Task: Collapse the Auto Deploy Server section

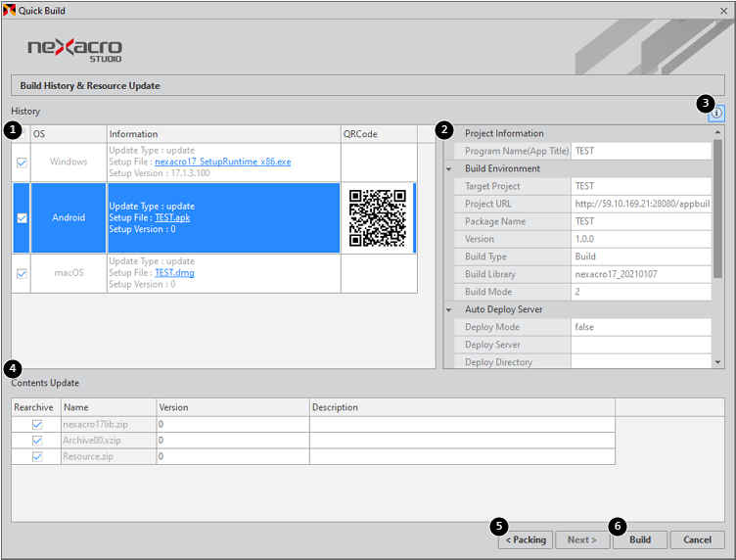Action: [x=449, y=309]
